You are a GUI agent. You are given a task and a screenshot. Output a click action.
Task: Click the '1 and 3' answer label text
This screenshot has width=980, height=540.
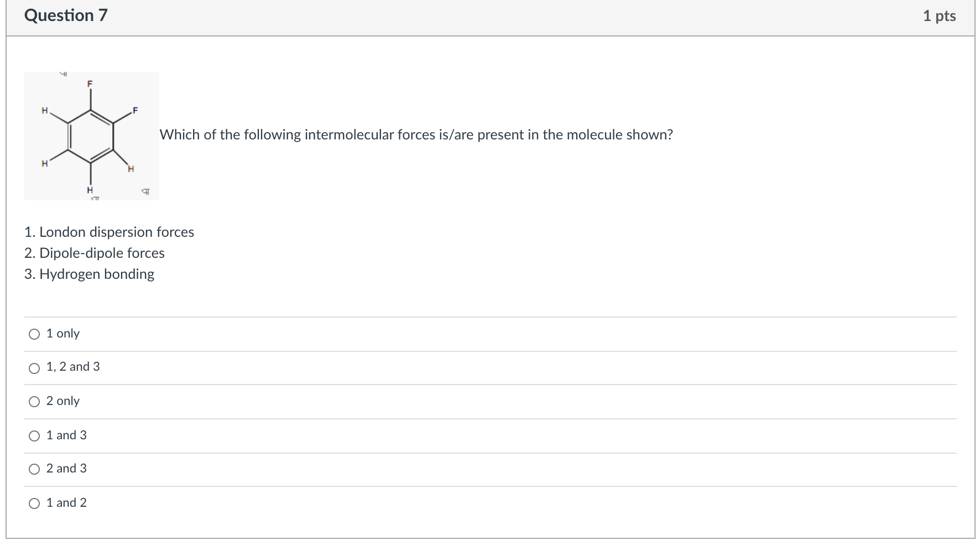(66, 435)
